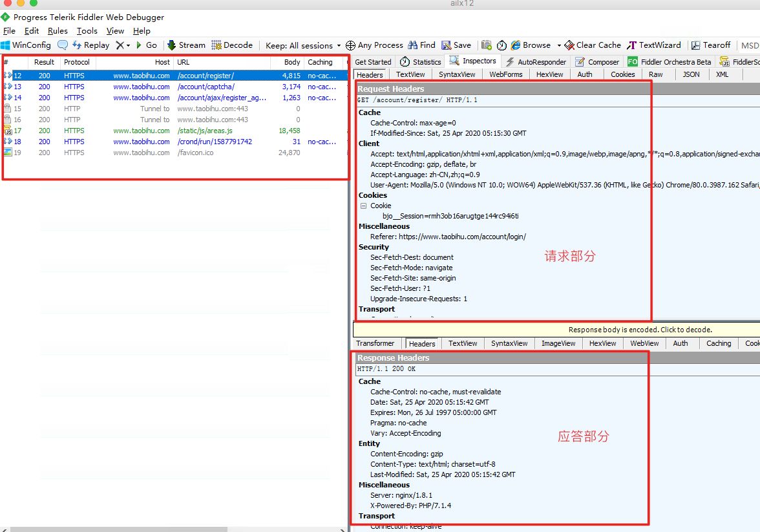Sort sessions by Body column header
Screen dimensions: 760x532
pos(287,62)
